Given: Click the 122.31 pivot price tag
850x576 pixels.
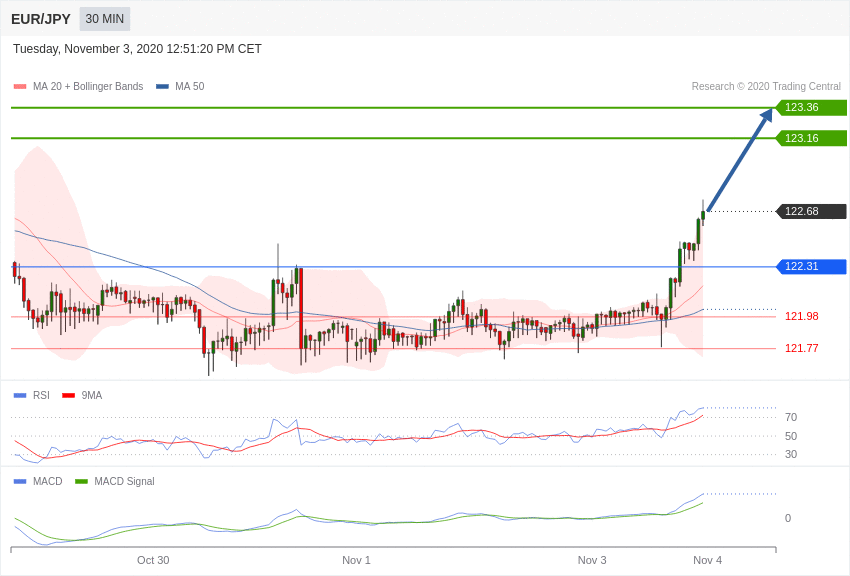Looking at the screenshot, I should coord(812,267).
